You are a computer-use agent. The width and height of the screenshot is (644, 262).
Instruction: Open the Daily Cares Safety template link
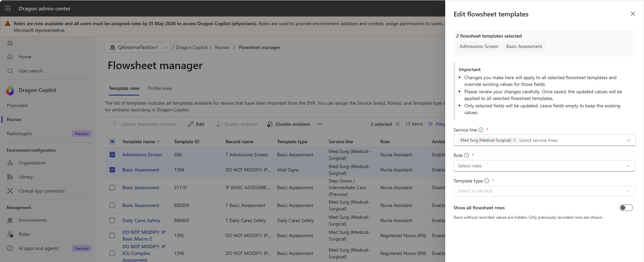[141, 220]
